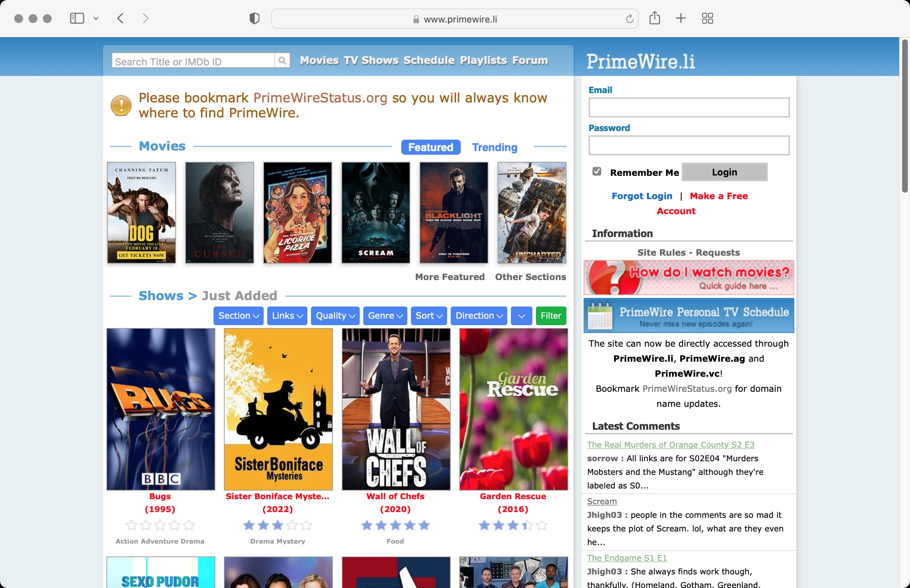Image resolution: width=910 pixels, height=588 pixels.
Task: Expand the Quality filter dropdown
Action: [x=334, y=315]
